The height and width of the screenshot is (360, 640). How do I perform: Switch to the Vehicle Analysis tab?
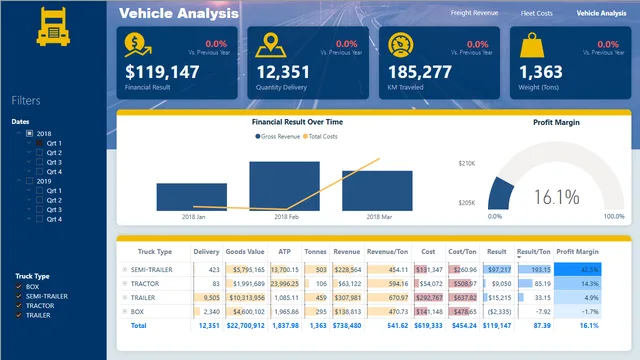pos(601,13)
